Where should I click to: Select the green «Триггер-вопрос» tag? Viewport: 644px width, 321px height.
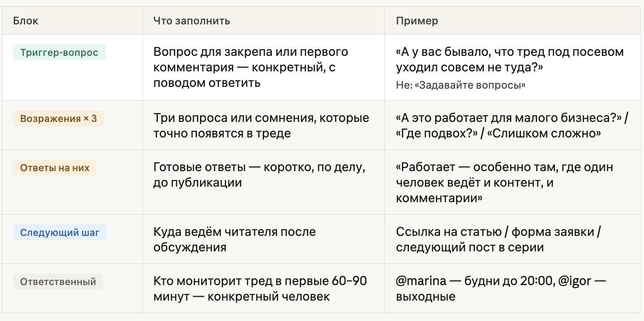pos(59,52)
